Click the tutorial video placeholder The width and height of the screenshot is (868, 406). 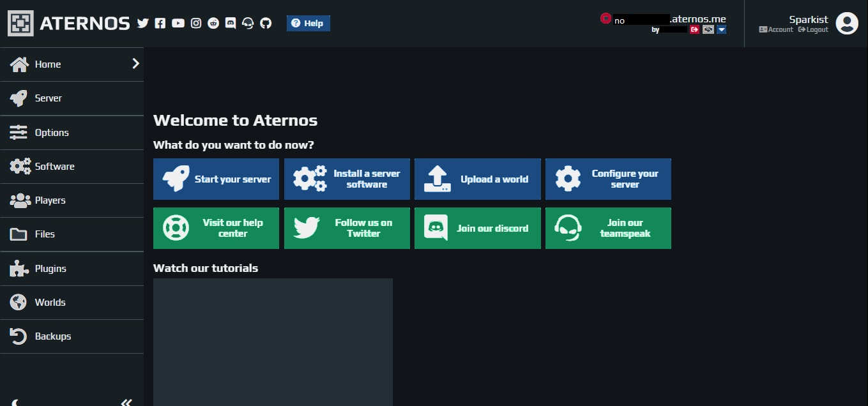pyautogui.click(x=273, y=342)
